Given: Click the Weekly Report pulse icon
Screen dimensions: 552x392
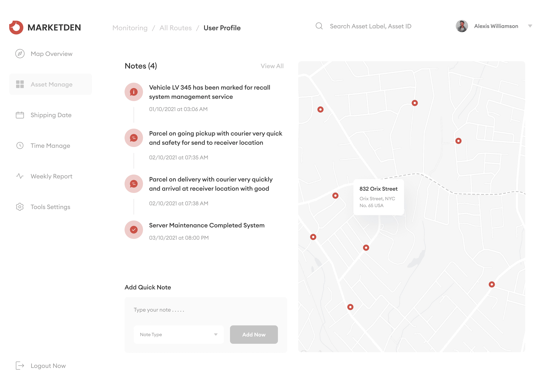Looking at the screenshot, I should 20,176.
